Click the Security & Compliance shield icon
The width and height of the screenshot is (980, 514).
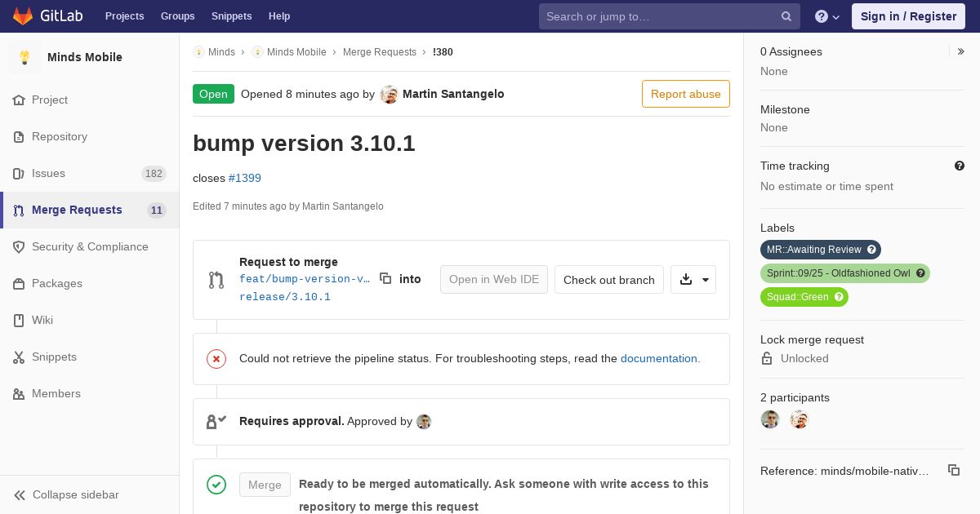point(19,247)
